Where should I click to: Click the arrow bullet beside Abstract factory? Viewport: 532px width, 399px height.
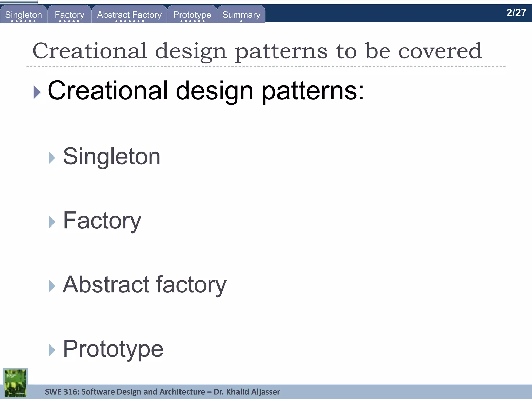[x=52, y=286]
